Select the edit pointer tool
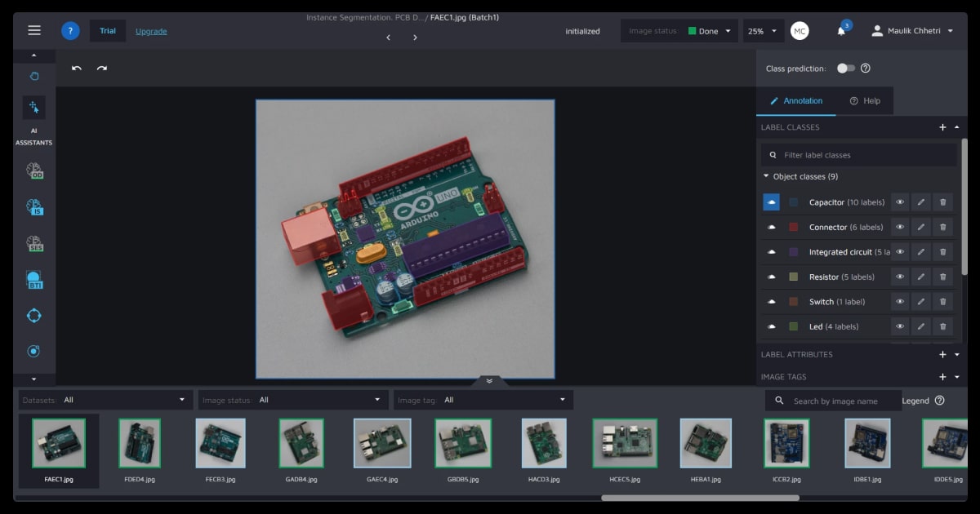The height and width of the screenshot is (514, 980). coord(34,107)
